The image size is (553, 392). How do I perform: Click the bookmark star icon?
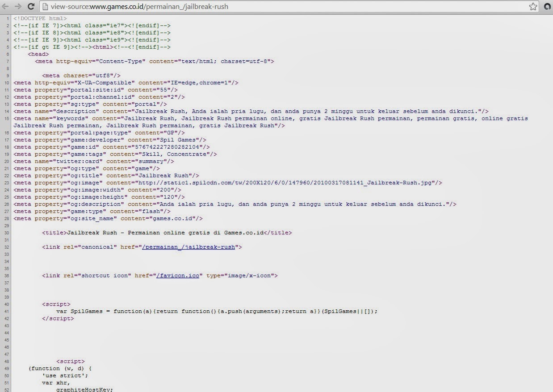(533, 6)
